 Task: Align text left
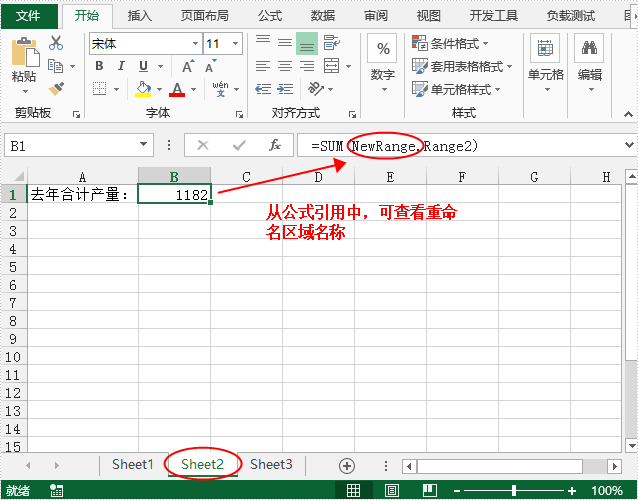point(263,66)
